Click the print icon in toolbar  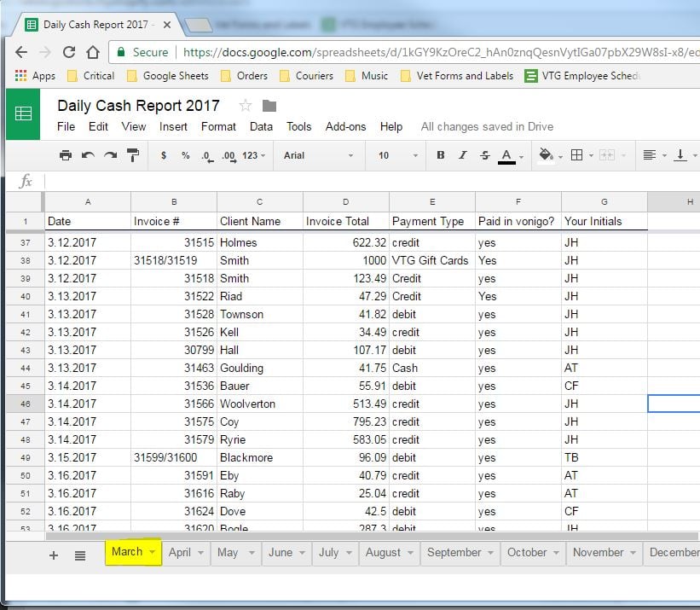point(66,155)
